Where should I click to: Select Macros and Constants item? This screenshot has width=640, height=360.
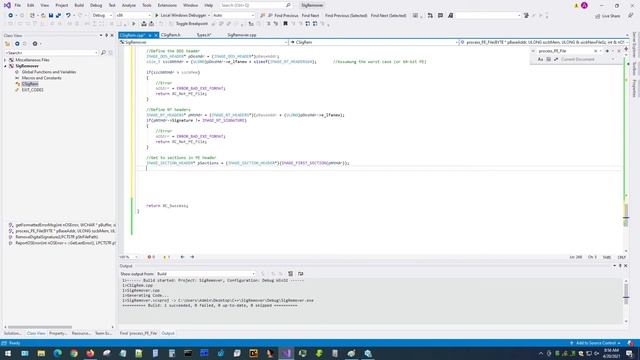[41, 78]
